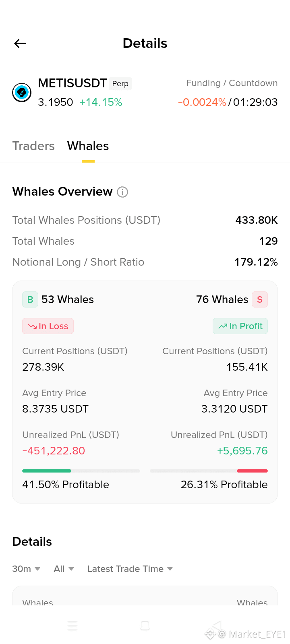The height and width of the screenshot is (644, 290).
Task: Open the METIS coin logo icon
Action: [x=22, y=93]
